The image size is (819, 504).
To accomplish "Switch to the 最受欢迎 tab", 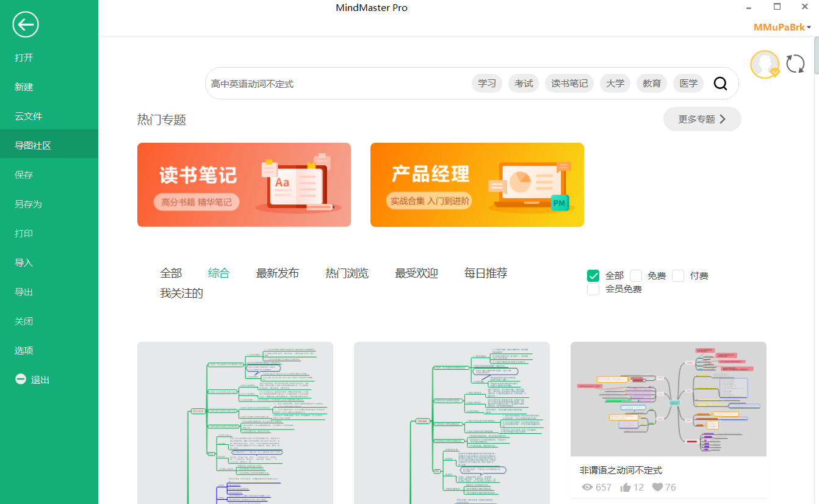I will (417, 273).
